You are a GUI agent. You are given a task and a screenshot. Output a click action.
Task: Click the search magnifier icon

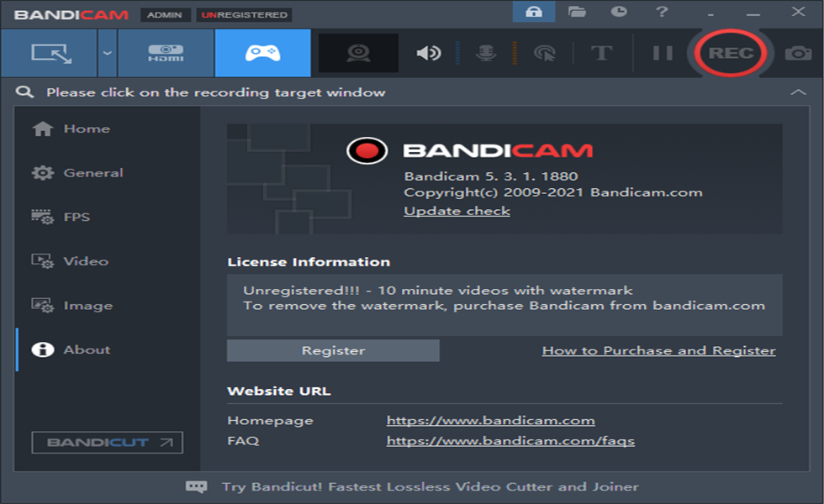pos(24,92)
